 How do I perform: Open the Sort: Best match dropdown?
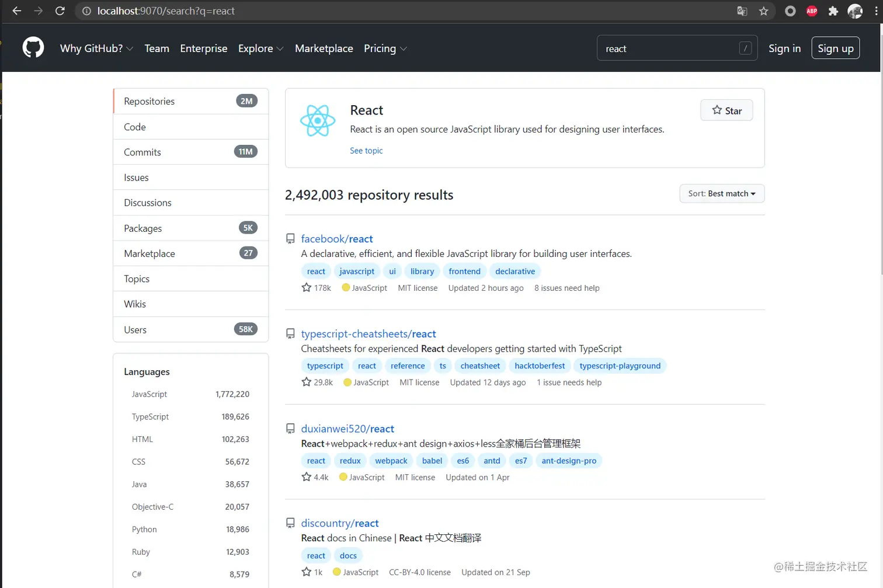point(722,193)
